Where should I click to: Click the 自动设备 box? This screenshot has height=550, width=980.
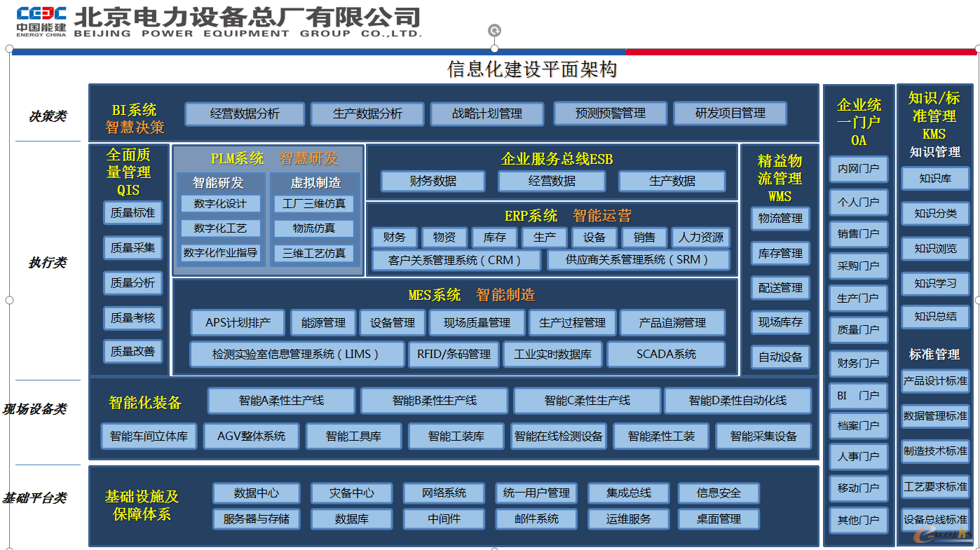tap(780, 357)
